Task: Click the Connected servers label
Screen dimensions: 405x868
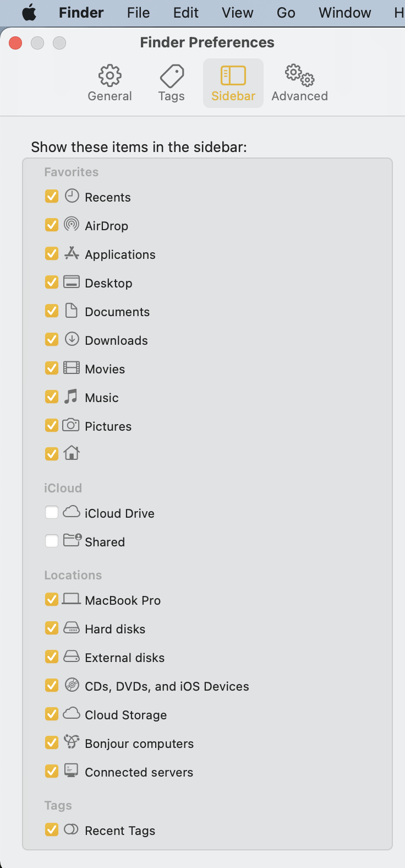Action: point(139,772)
